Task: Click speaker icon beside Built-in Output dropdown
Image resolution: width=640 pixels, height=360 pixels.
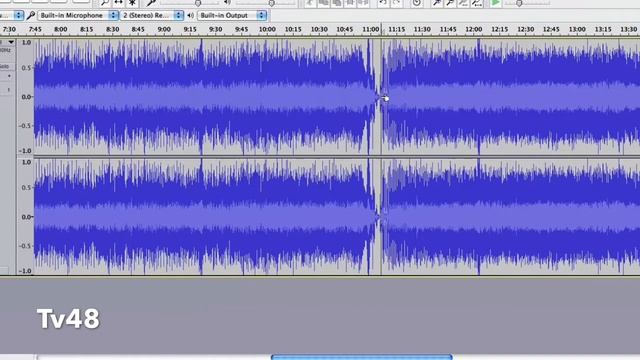Action: [191, 16]
